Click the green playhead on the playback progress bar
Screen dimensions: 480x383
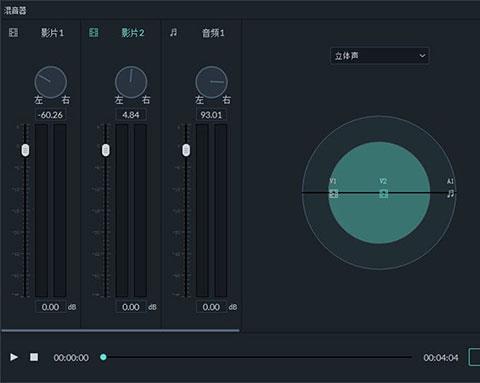point(103,357)
